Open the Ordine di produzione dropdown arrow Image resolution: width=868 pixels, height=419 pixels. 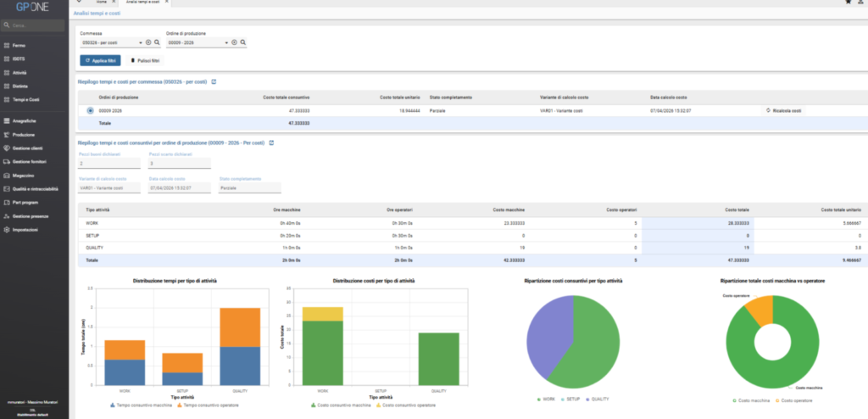point(226,42)
